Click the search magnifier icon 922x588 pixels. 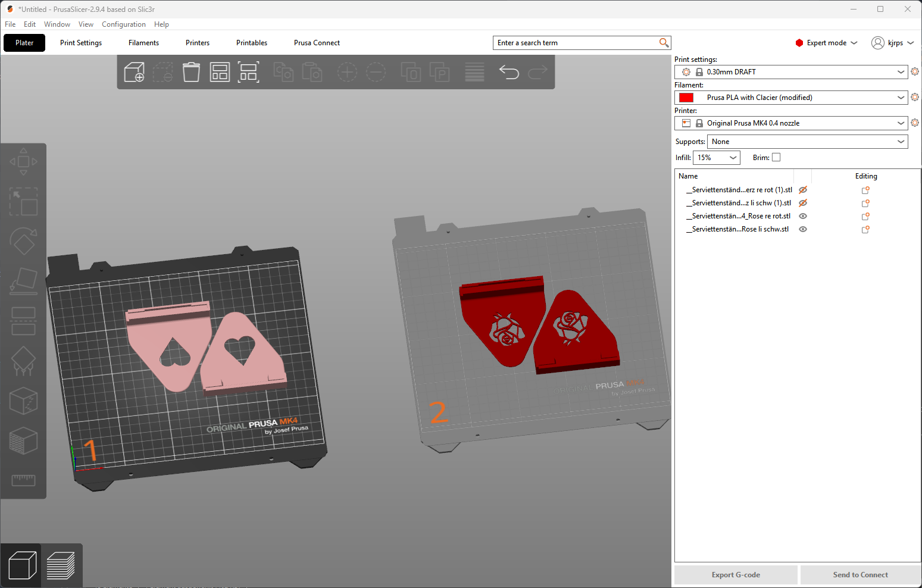click(664, 42)
